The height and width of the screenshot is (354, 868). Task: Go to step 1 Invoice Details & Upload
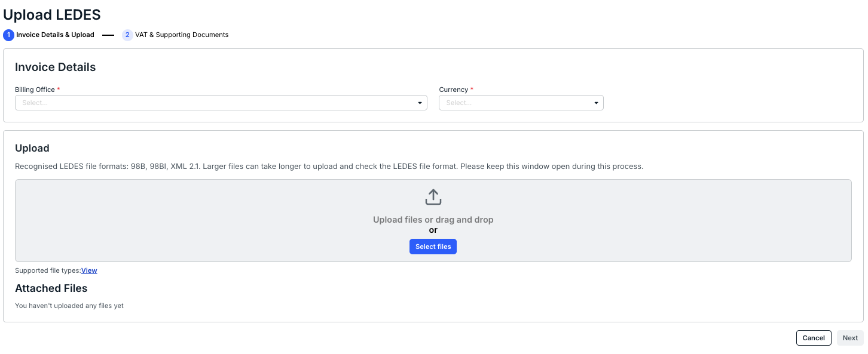(x=49, y=35)
